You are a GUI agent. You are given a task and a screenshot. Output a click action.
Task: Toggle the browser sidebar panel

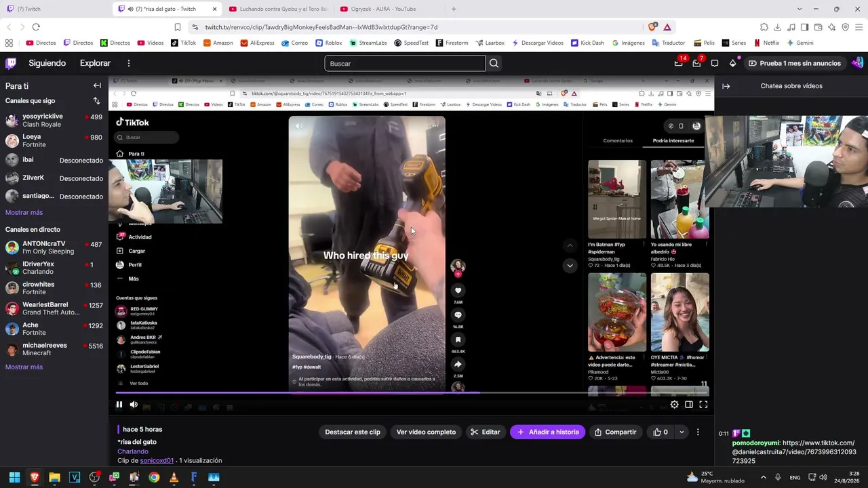(804, 27)
